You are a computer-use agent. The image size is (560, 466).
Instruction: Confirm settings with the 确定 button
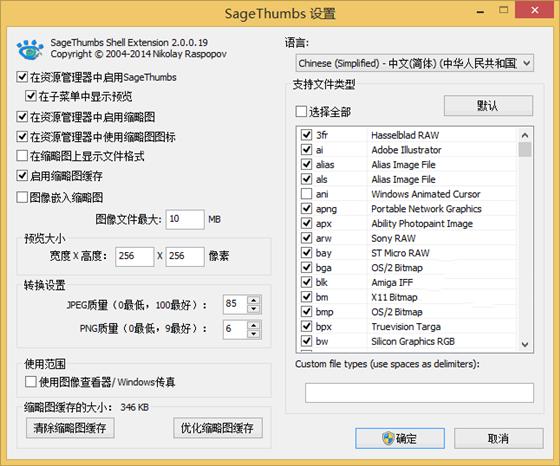(400, 438)
